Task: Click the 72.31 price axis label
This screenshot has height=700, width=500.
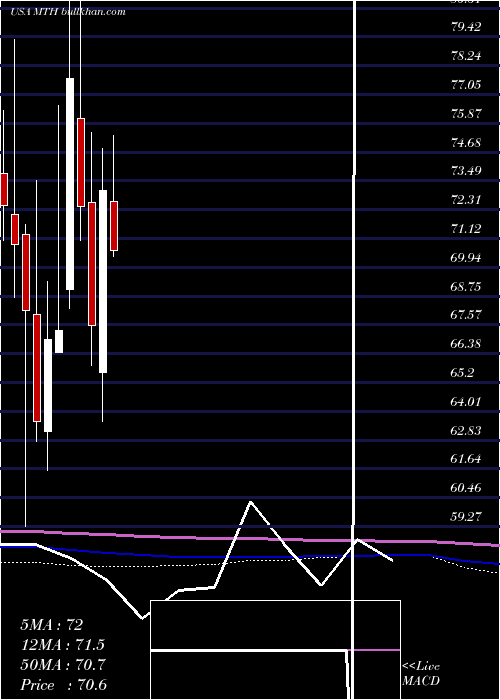Action: 466,200
